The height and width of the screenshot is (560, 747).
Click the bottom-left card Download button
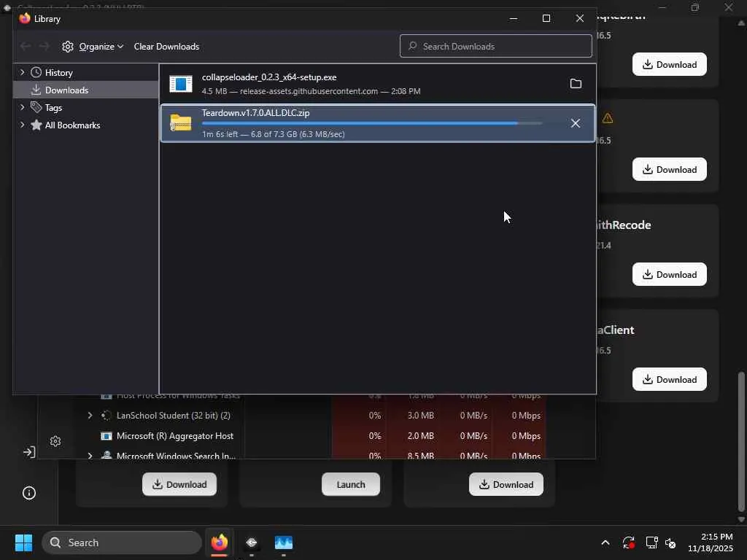[179, 484]
